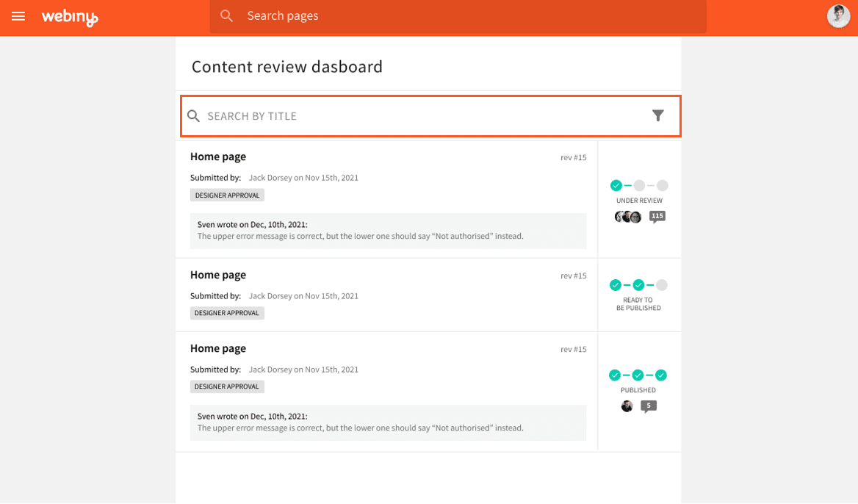This screenshot has width=858, height=504.
Task: Expand details of the published Home page entry
Action: click(x=218, y=348)
